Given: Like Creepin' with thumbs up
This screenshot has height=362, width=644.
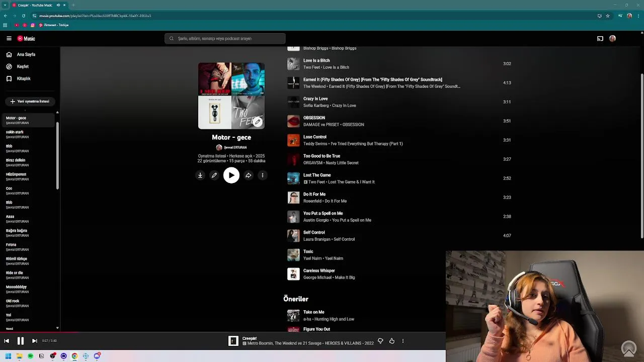Looking at the screenshot, I should [392, 341].
